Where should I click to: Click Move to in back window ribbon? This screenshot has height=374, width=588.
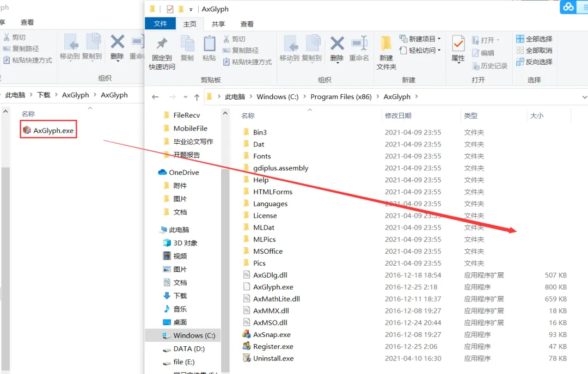coord(70,47)
